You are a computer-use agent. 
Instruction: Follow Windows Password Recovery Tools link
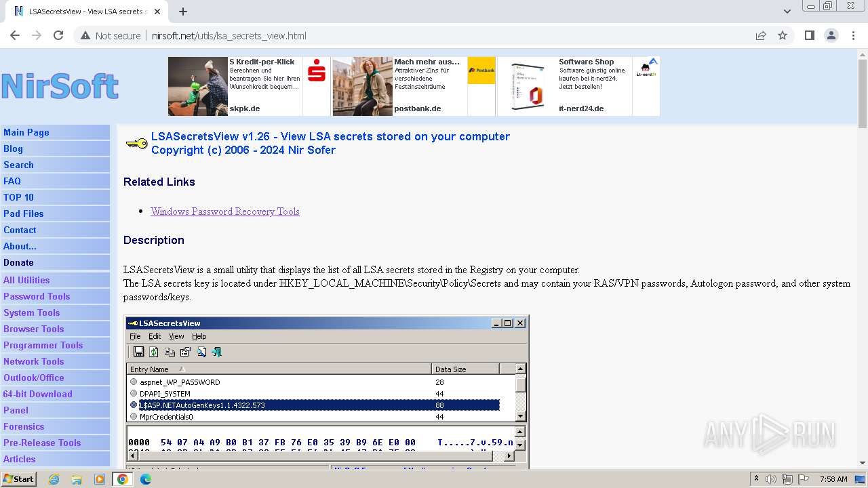225,211
